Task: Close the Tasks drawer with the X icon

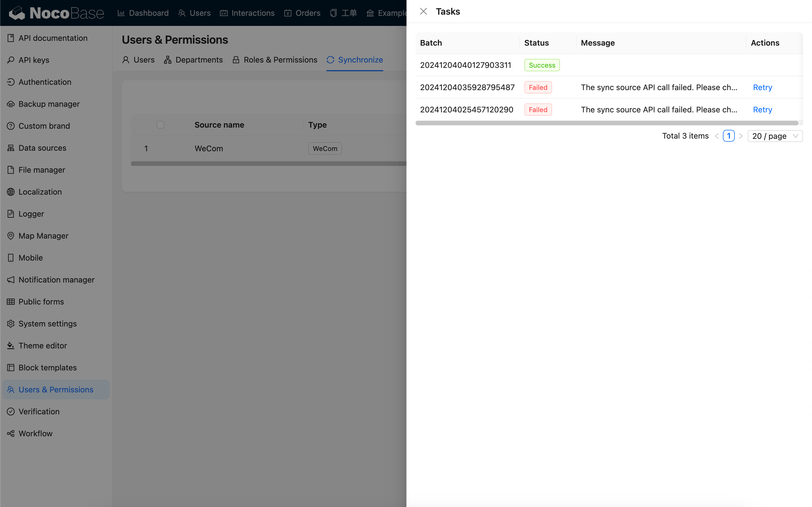Action: tap(423, 11)
